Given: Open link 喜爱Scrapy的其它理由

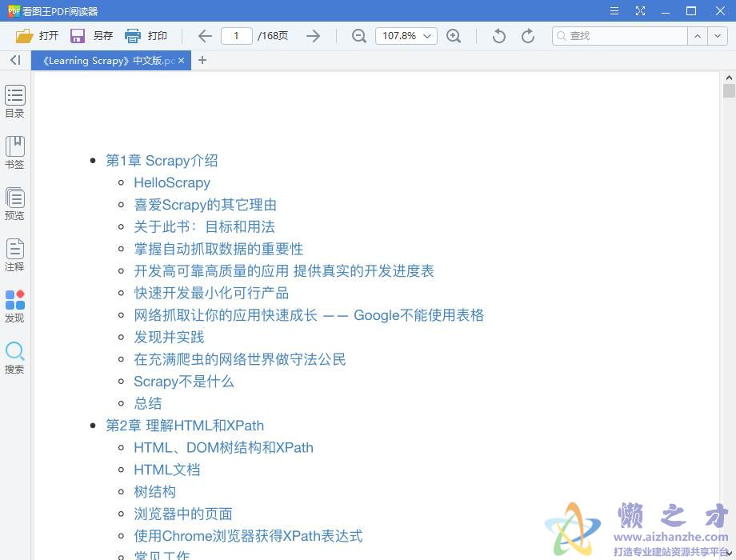Looking at the screenshot, I should 205,205.
